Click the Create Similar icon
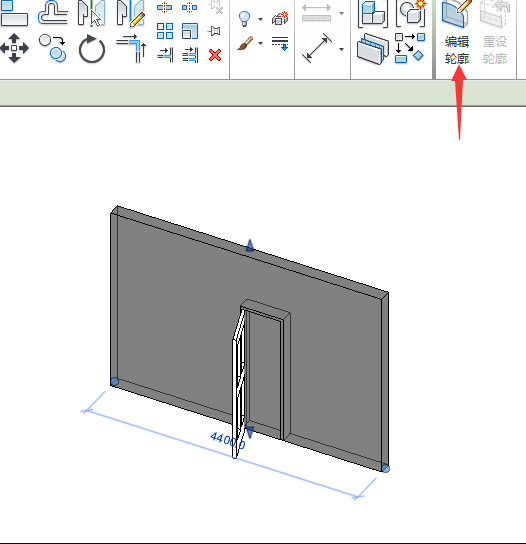This screenshot has width=526, height=544. (410, 48)
